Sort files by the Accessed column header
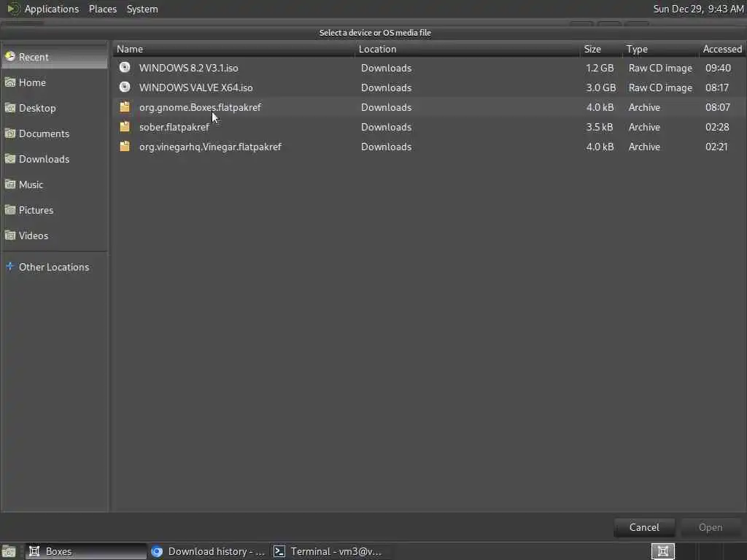 pyautogui.click(x=722, y=49)
